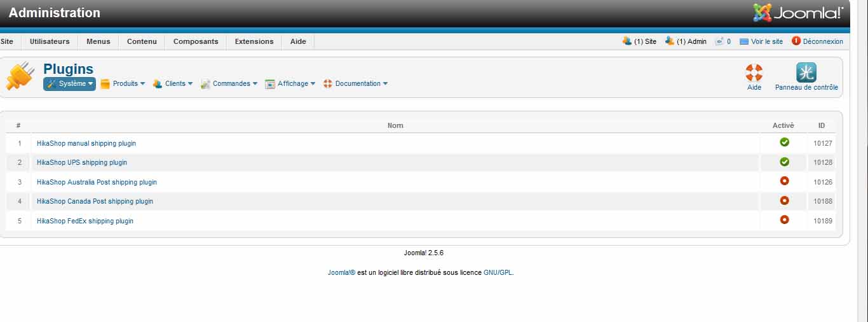Open the Extensions menu
The height and width of the screenshot is (322, 868).
254,41
